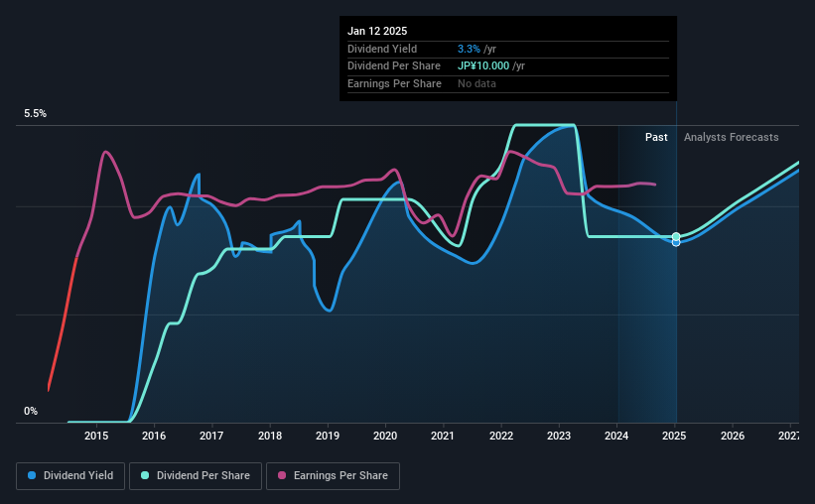Click the 2016 x-axis label
815x504 pixels.
(154, 436)
